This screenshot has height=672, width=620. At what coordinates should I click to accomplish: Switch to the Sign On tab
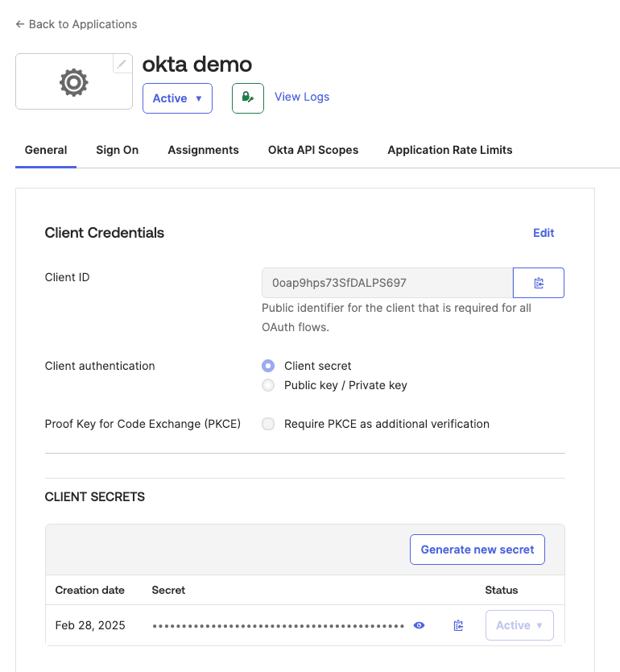point(117,150)
